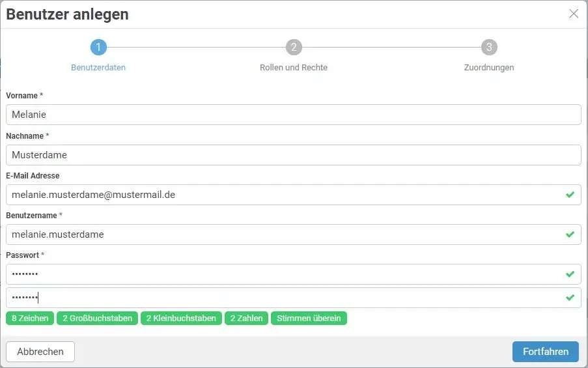Click the Nachname label
Viewport: 588px width, 368px height.
pos(27,136)
